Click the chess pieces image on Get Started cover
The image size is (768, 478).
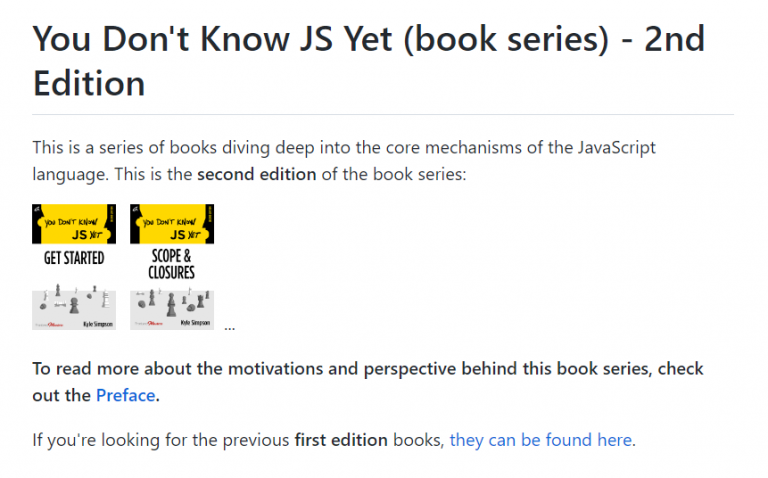click(72, 300)
